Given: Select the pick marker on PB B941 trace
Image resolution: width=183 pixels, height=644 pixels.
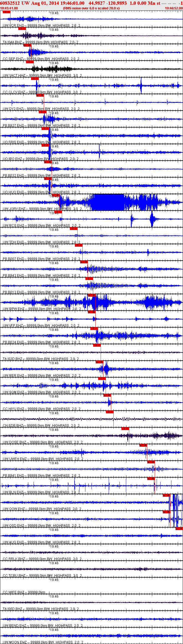Looking at the screenshot, I should point(151,462).
